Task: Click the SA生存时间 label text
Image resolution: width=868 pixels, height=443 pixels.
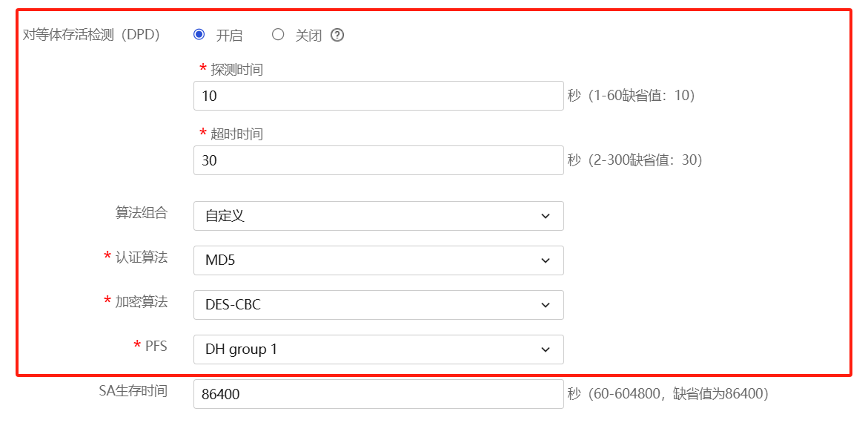Action: [133, 391]
